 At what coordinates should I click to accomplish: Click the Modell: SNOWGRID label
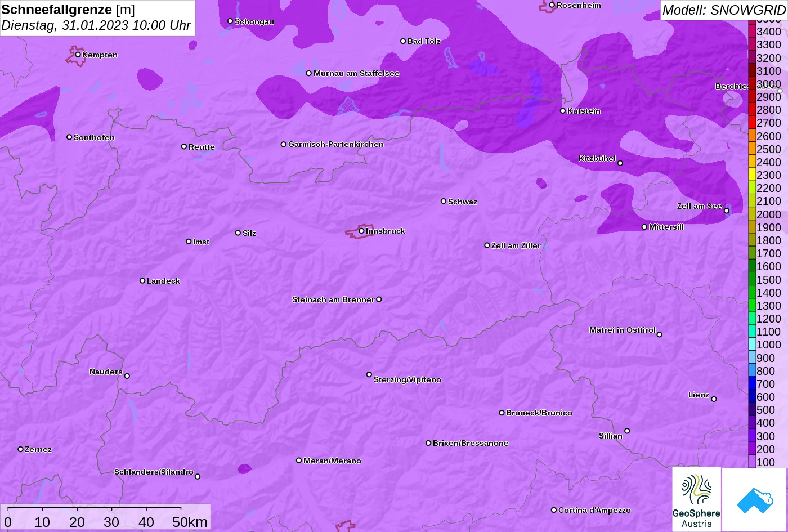pos(724,10)
